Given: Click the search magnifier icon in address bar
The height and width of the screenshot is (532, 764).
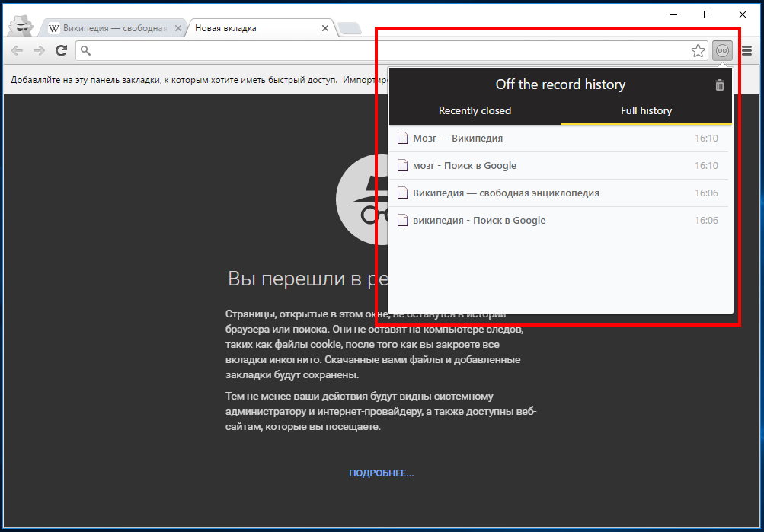Looking at the screenshot, I should pos(86,51).
